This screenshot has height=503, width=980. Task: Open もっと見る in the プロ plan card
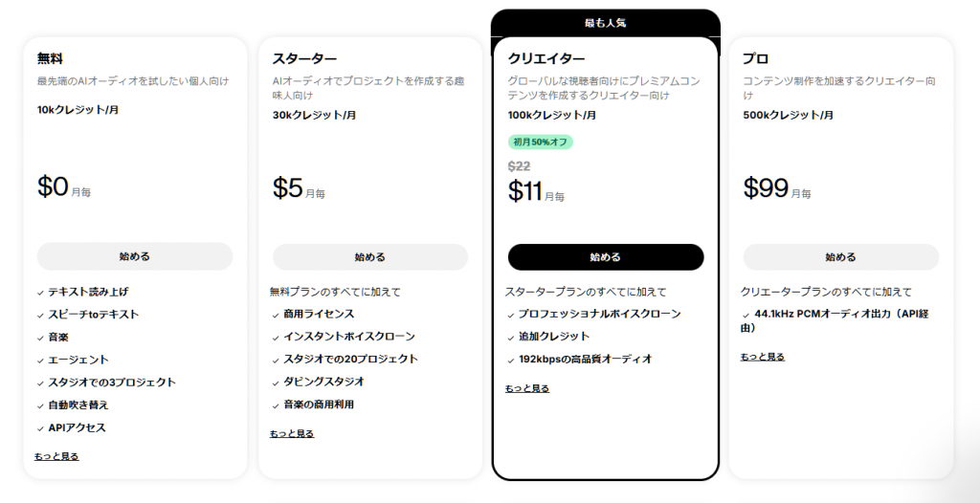(763, 357)
